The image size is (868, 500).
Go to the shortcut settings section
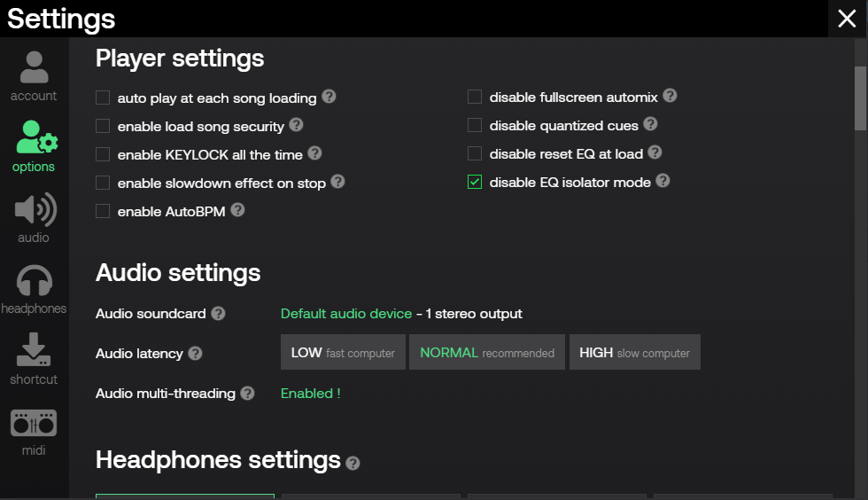click(x=34, y=360)
